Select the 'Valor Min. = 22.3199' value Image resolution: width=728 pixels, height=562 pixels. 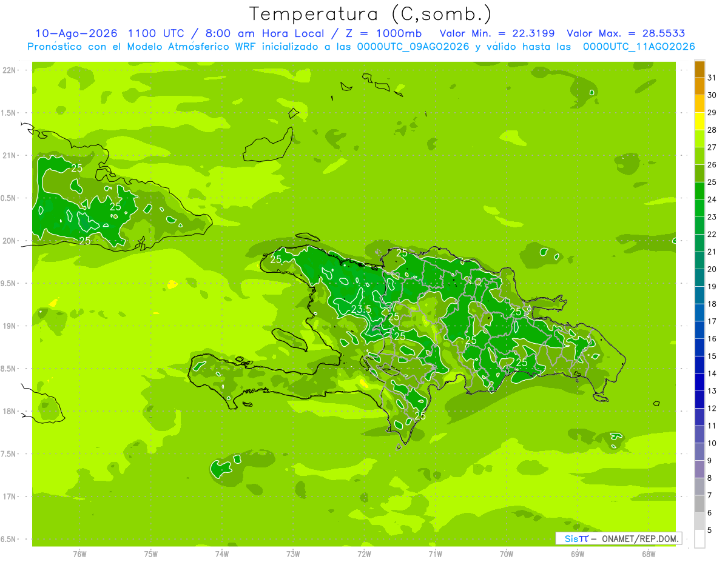497,33
